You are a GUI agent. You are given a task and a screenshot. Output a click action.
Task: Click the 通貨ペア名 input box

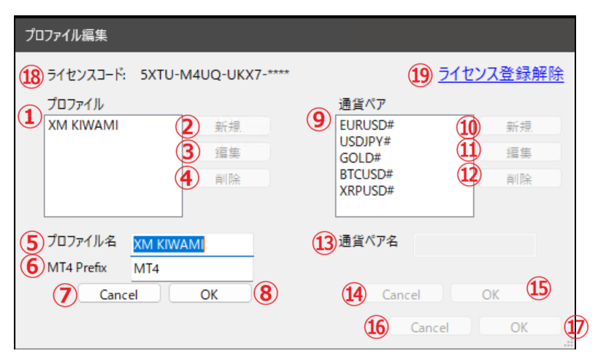point(475,244)
